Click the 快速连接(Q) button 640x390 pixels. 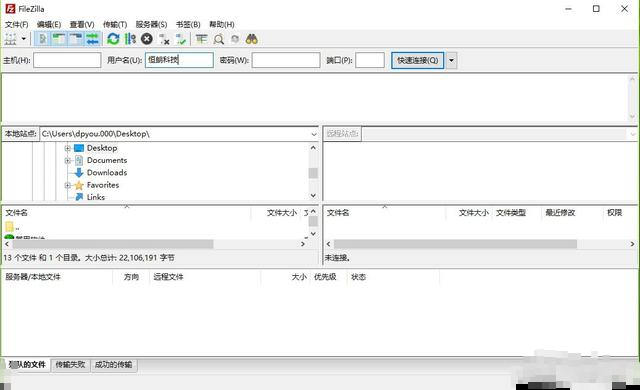coord(418,60)
